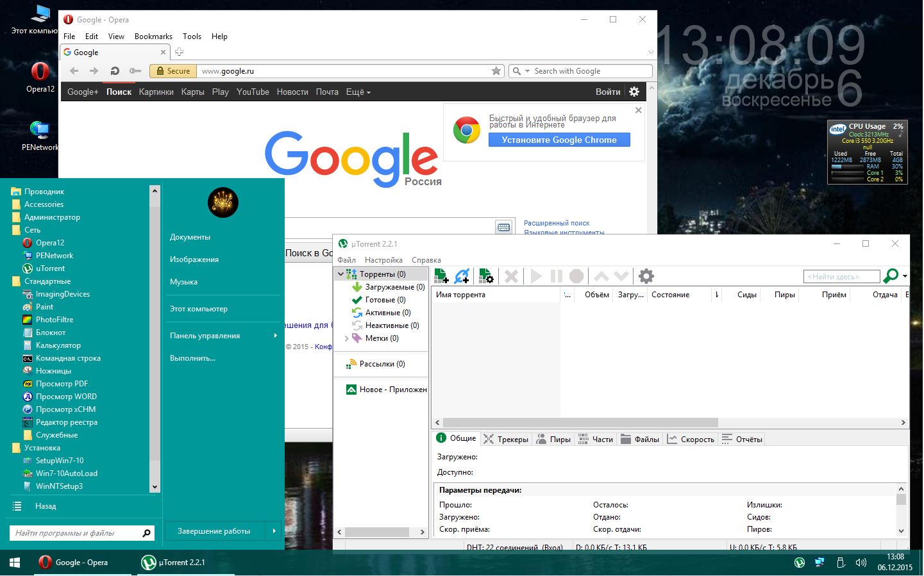Open Tools menu in Opera
This screenshot has height=576, width=924.
(x=192, y=37)
